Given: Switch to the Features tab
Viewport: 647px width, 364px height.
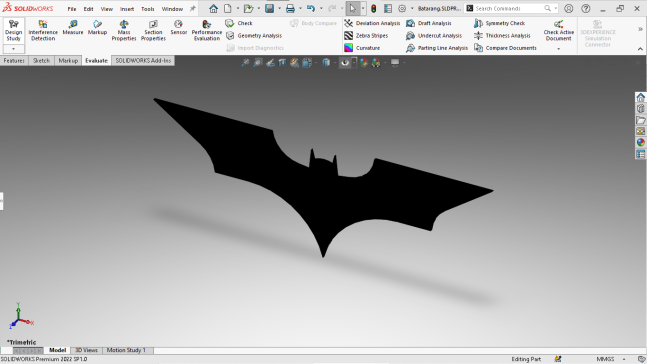Looking at the screenshot, I should pos(14,61).
